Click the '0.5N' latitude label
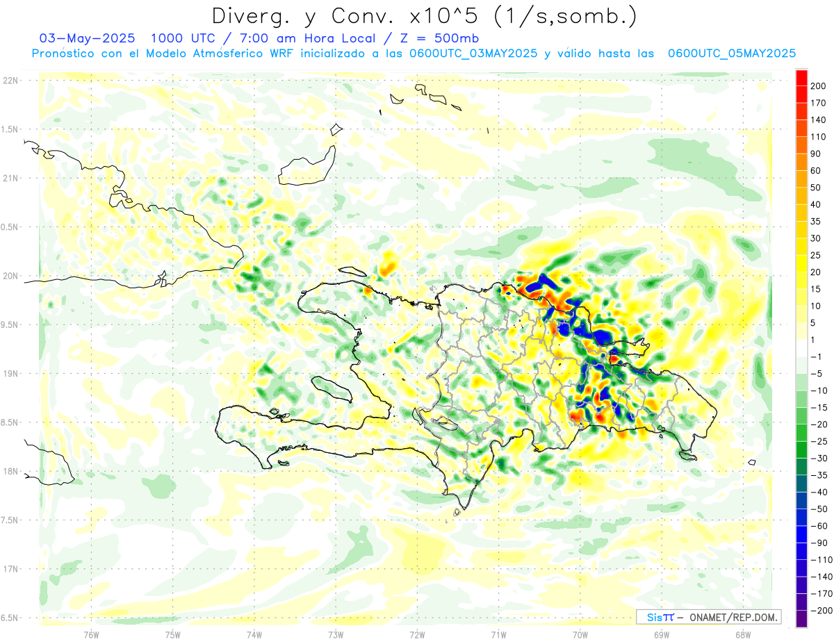The height and width of the screenshot is (644, 834). pos(10,227)
